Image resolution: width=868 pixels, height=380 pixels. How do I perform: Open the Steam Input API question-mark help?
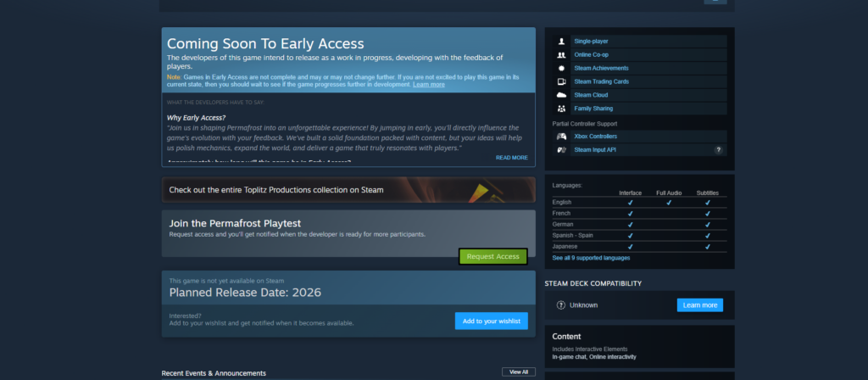point(719,150)
